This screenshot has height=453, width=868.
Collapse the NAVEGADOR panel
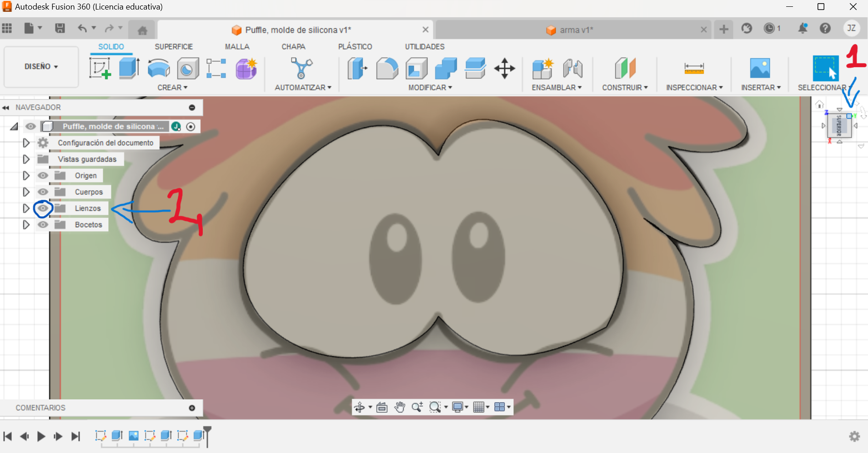[5, 108]
